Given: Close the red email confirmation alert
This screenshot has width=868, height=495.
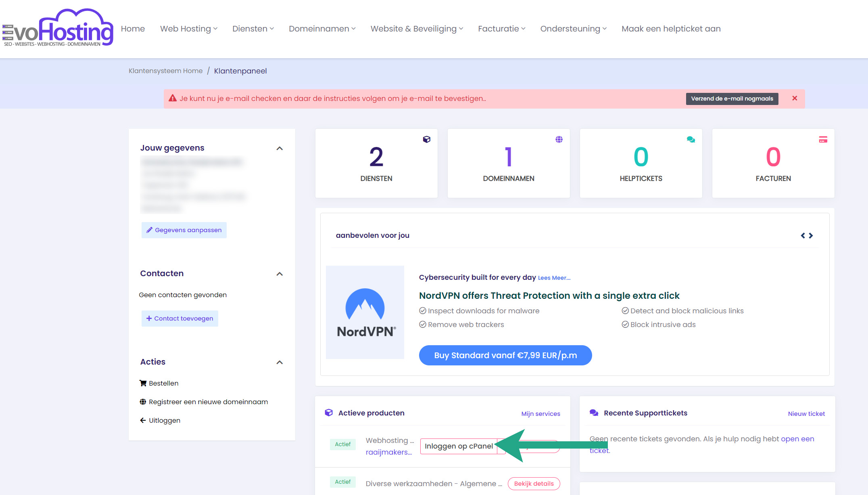Looking at the screenshot, I should point(794,98).
